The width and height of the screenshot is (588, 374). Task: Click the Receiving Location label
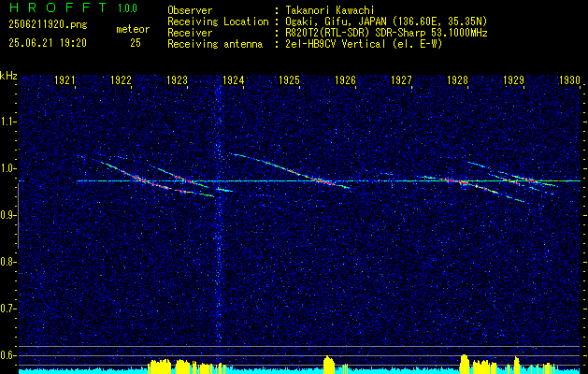click(218, 22)
